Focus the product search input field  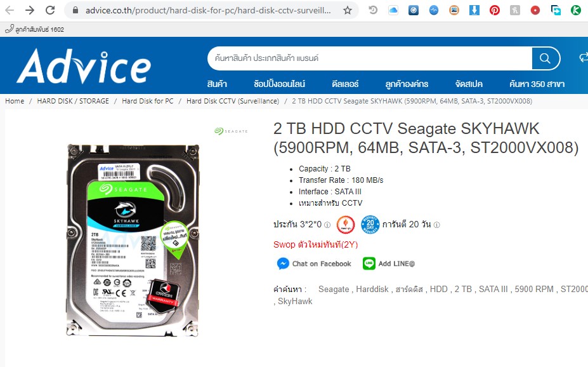pyautogui.click(x=369, y=58)
